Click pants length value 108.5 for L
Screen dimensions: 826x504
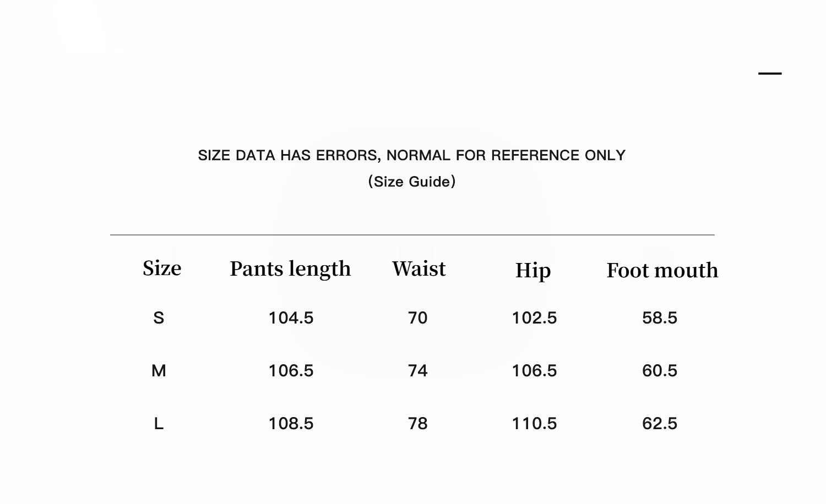291,424
